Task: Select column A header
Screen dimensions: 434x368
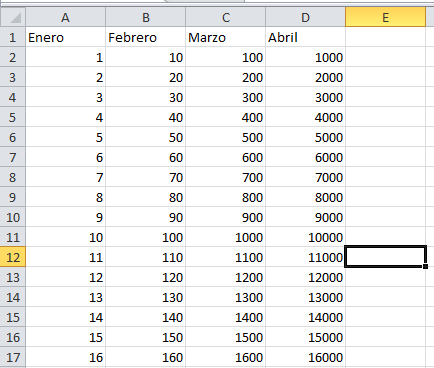Action: [x=66, y=17]
